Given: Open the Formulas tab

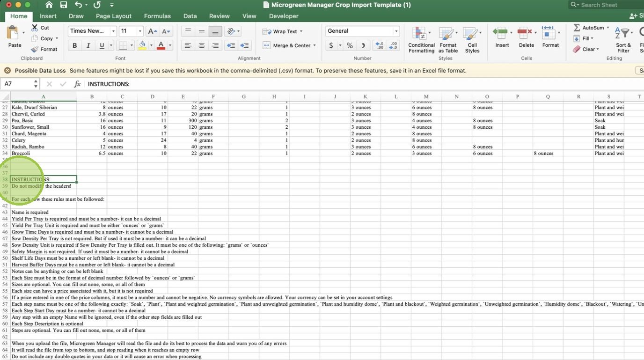Looking at the screenshot, I should click(157, 16).
